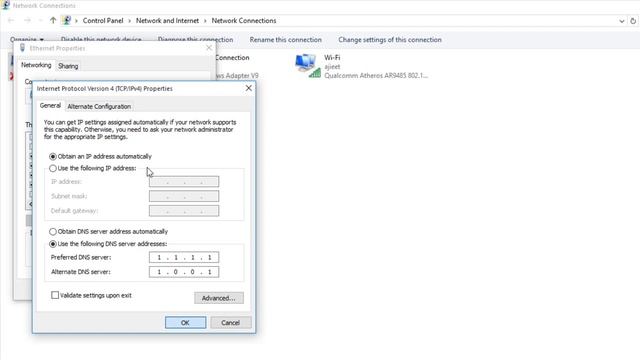Open the Organize dropdown menu
This screenshot has height=360, width=640.
27,40
